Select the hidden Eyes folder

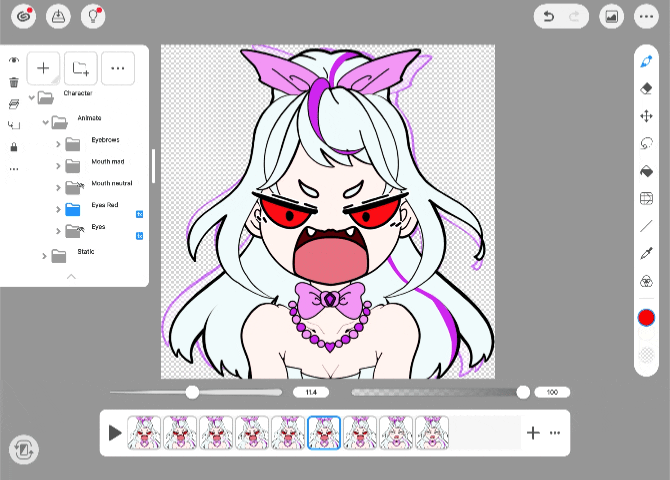(x=73, y=231)
